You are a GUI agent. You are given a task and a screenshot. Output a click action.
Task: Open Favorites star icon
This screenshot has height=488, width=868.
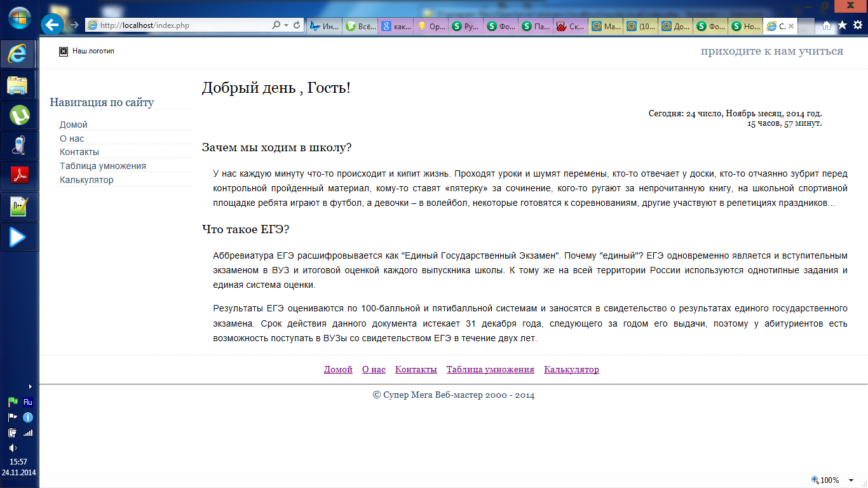tap(842, 25)
